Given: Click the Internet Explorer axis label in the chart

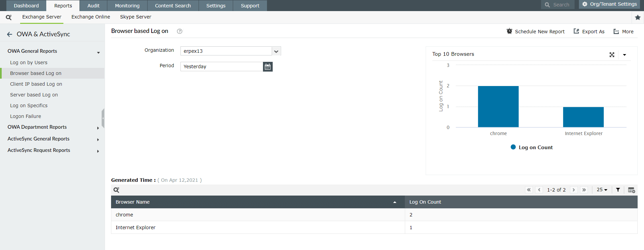Looking at the screenshot, I should tap(584, 134).
